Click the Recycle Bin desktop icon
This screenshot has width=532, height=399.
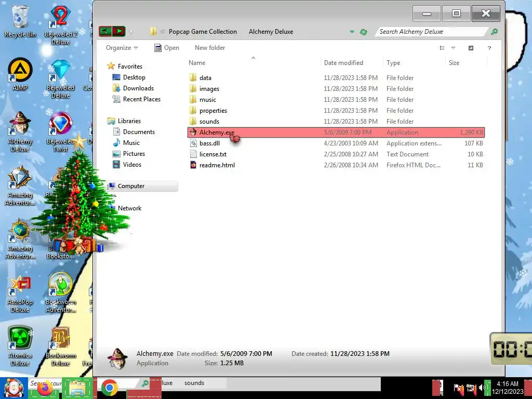(x=20, y=21)
